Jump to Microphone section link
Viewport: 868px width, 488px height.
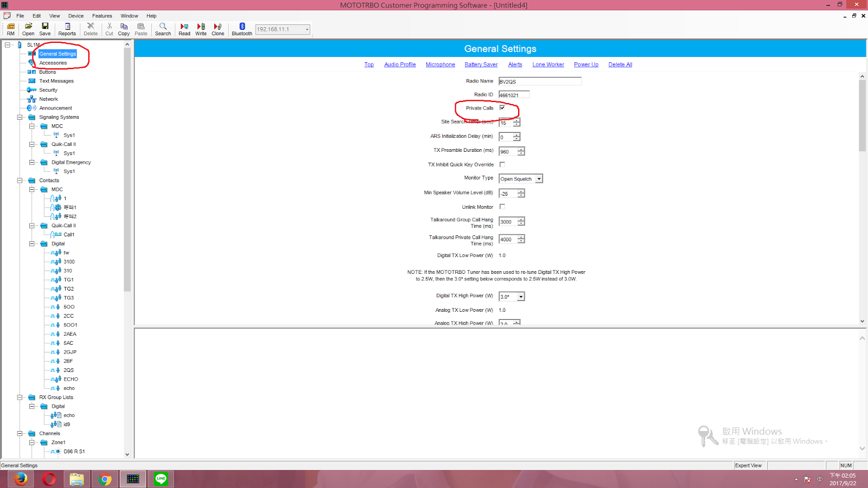pos(441,65)
